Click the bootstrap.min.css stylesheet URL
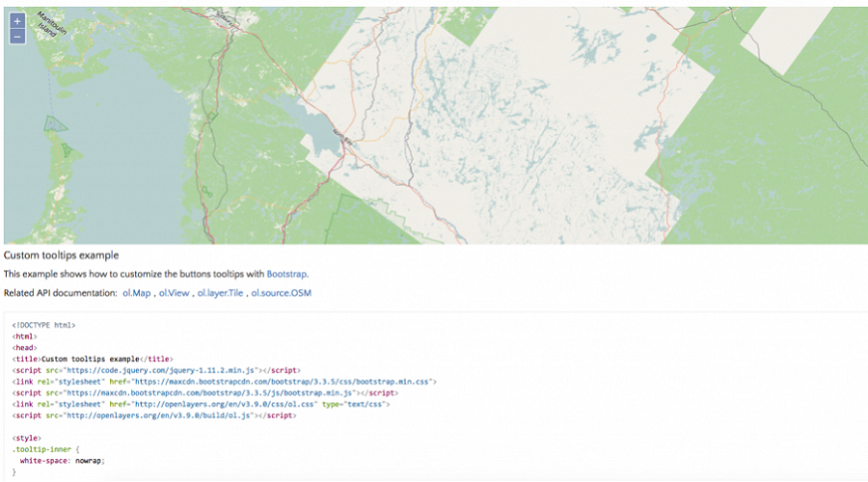 (x=283, y=382)
